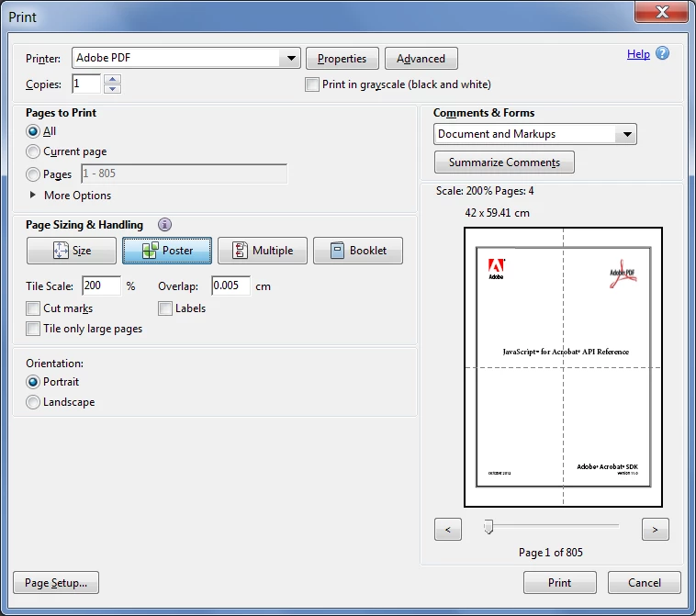The image size is (696, 616).
Task: Check Tile only large pages
Action: (33, 329)
